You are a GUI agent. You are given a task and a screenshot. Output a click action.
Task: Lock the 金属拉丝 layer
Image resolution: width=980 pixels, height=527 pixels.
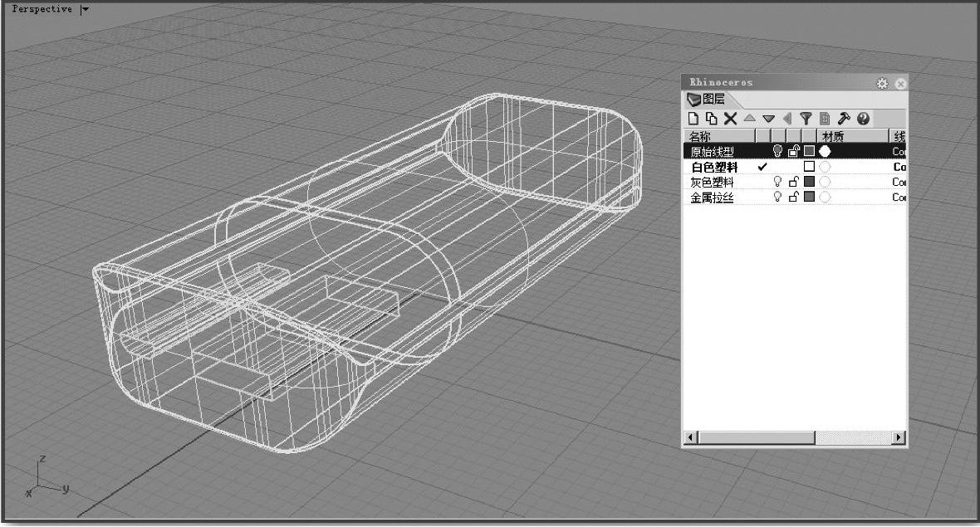click(x=794, y=197)
